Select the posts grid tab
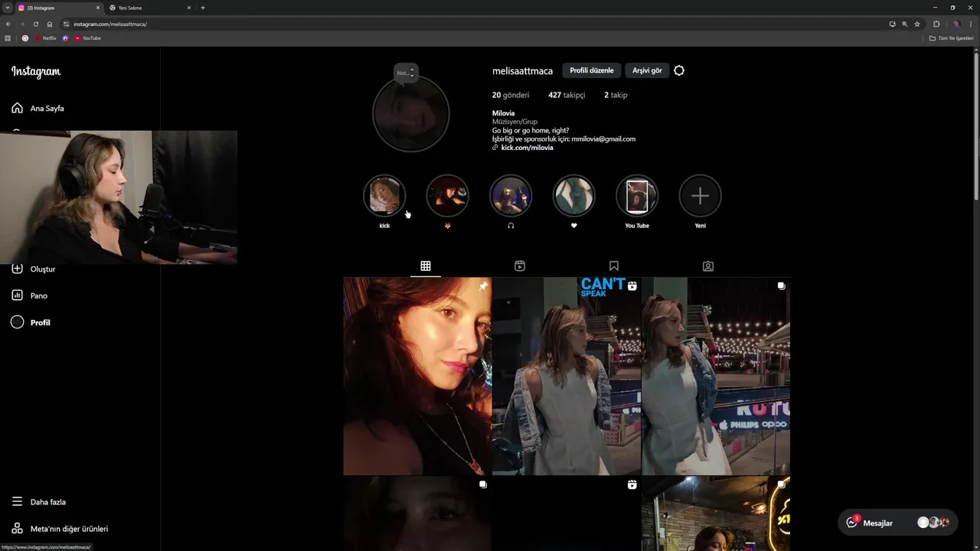 [x=426, y=266]
